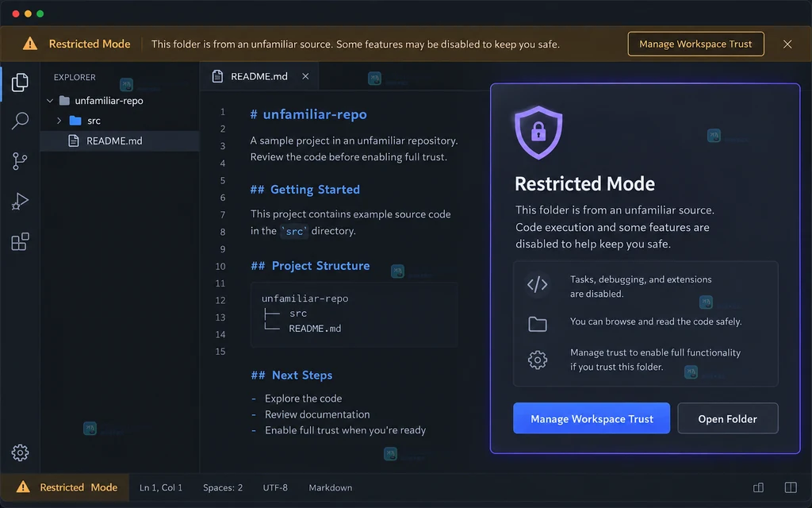Image resolution: width=812 pixels, height=508 pixels.
Task: Click the unfamiliar-repo root folder icon
Action: (64, 101)
